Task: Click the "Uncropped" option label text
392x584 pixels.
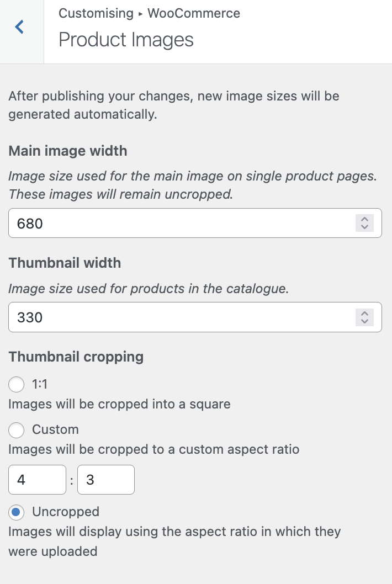Action: 66,512
